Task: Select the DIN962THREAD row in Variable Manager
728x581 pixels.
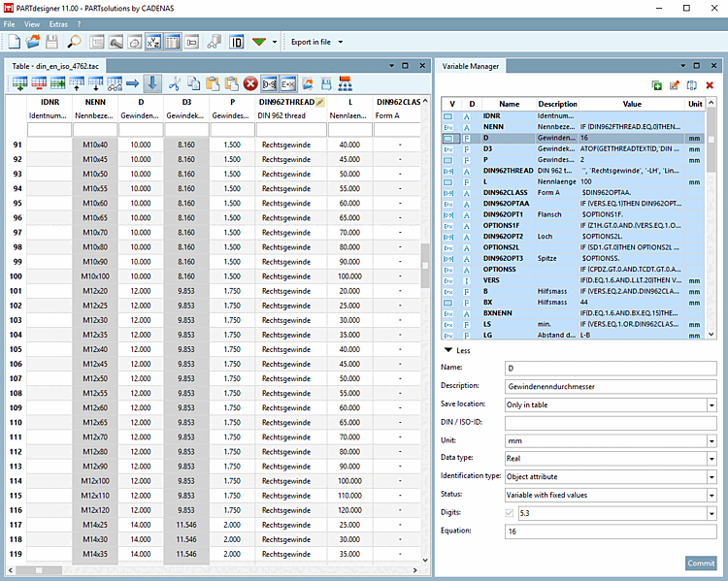Action: (x=509, y=170)
